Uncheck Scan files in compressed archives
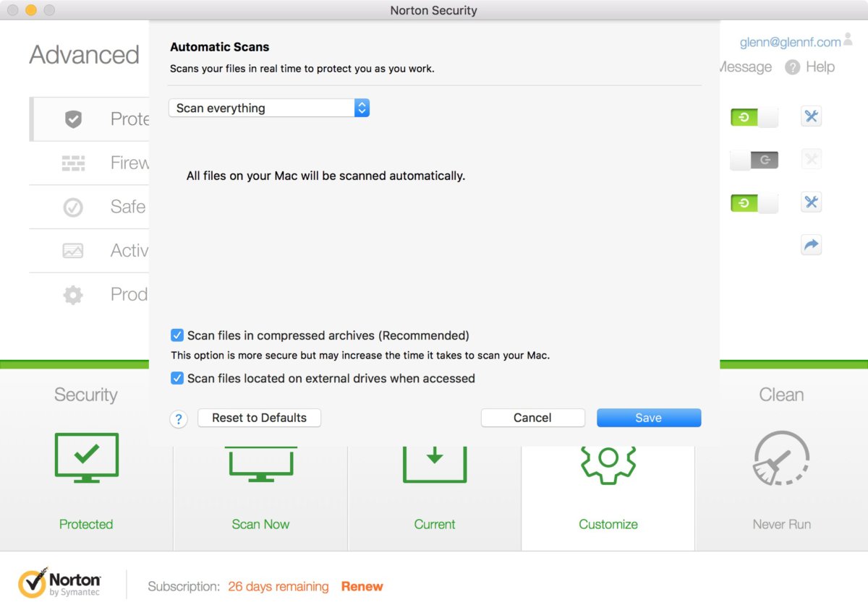 pyautogui.click(x=177, y=335)
